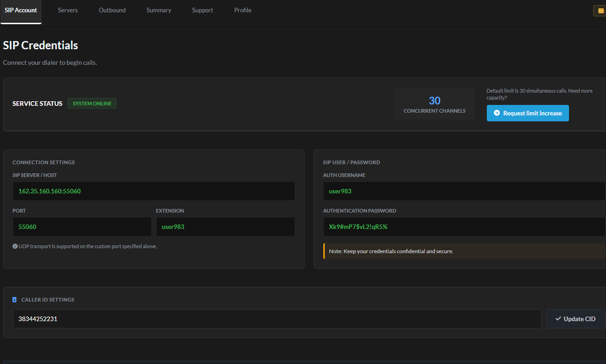
Task: Click the UDP transport support note
Action: coord(88,246)
